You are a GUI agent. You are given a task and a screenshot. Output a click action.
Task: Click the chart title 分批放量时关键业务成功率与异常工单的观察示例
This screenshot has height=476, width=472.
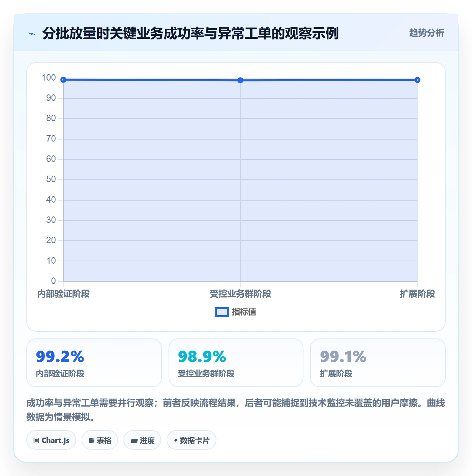[x=190, y=33]
